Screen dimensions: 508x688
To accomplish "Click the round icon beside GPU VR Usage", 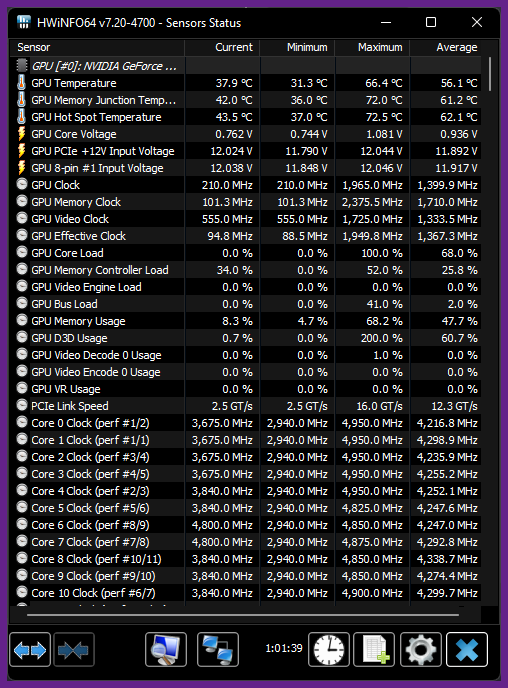I will [22, 388].
